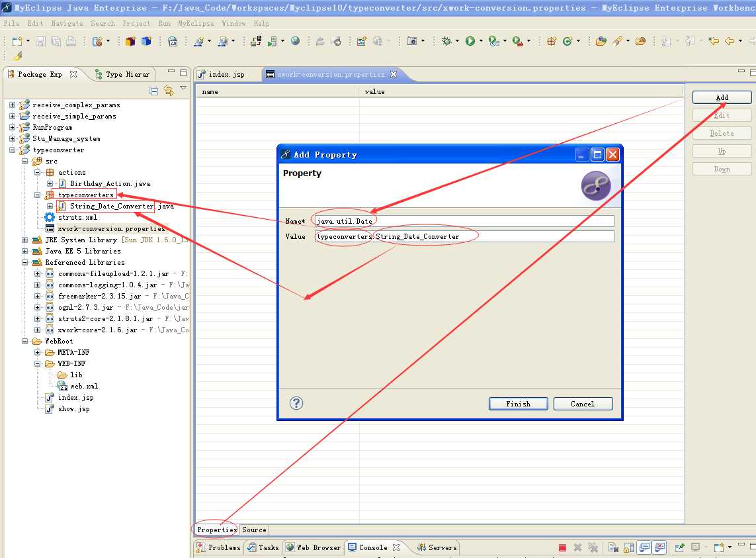The image size is (756, 558).
Task: Click the Print toolbar icon
Action: [71, 41]
